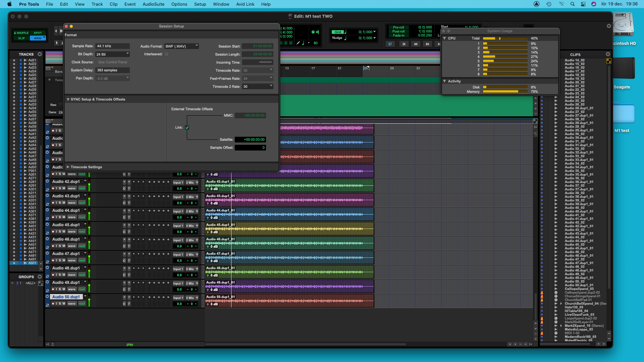Viewport: 644px width, 362px height.
Task: Click record enable on Audio 42.dup1
Action: (x=53, y=188)
